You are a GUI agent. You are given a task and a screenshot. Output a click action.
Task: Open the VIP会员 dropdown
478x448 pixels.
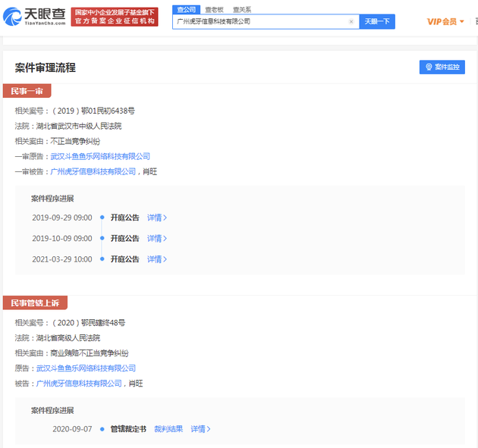click(445, 22)
